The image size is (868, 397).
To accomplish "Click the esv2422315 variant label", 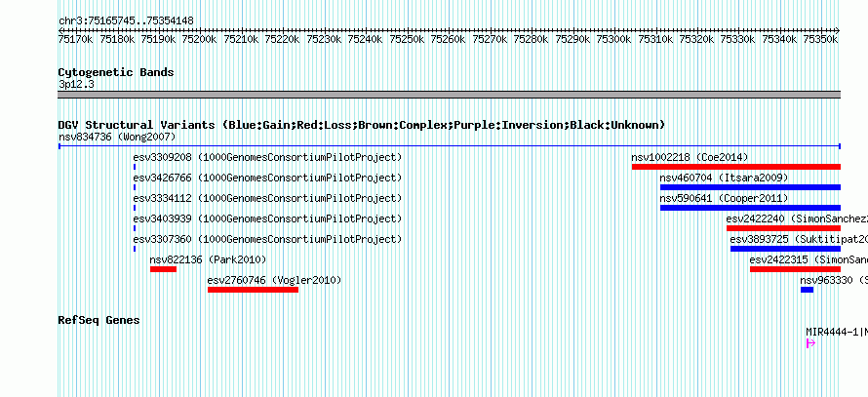I will pos(809,259).
